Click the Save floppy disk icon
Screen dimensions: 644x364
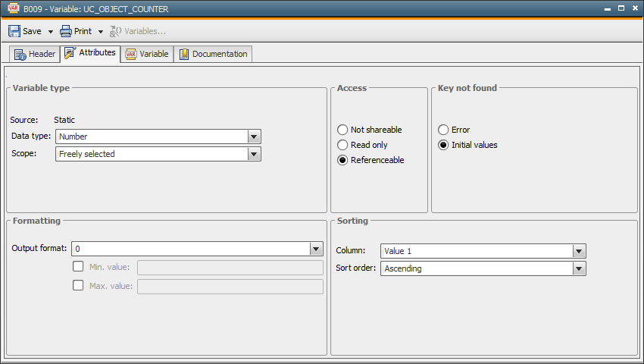tap(14, 31)
